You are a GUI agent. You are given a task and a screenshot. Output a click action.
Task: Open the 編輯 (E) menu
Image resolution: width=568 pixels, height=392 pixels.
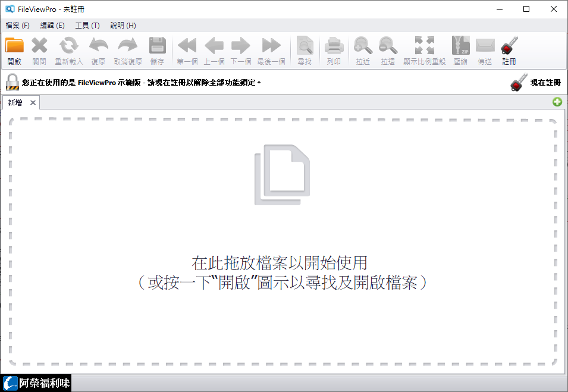(x=52, y=26)
